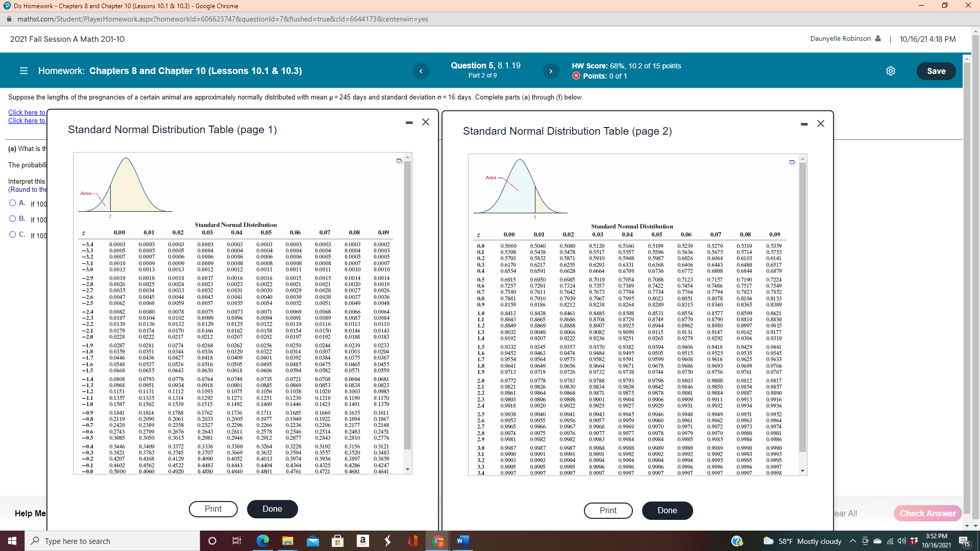Viewport: 980px width, 551px height.
Task: Expand hidden icons in the system tray
Action: tap(852, 541)
